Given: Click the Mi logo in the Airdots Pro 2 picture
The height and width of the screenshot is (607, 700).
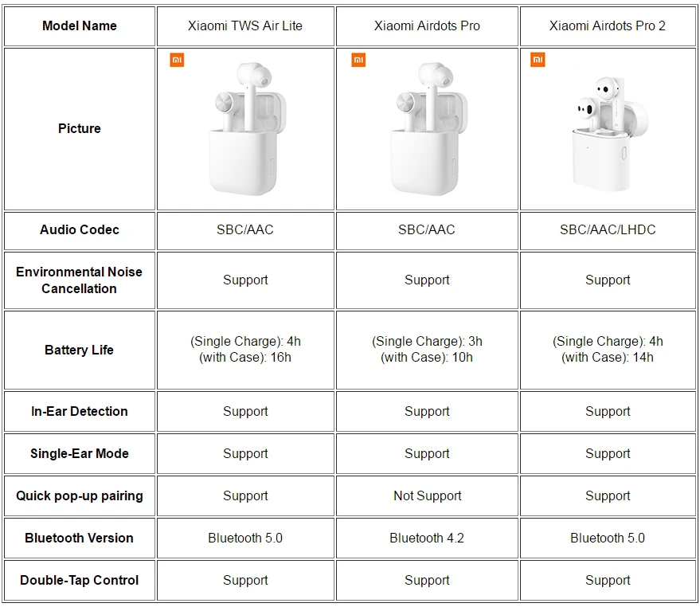Looking at the screenshot, I should pos(538,61).
